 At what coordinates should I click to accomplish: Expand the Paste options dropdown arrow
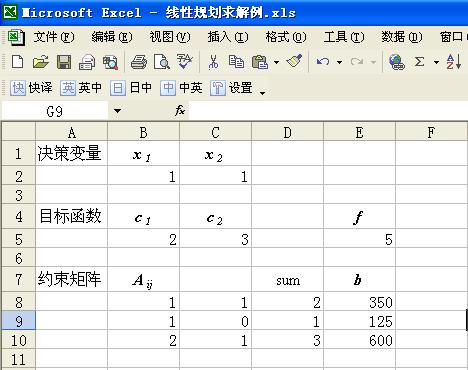tap(276, 62)
